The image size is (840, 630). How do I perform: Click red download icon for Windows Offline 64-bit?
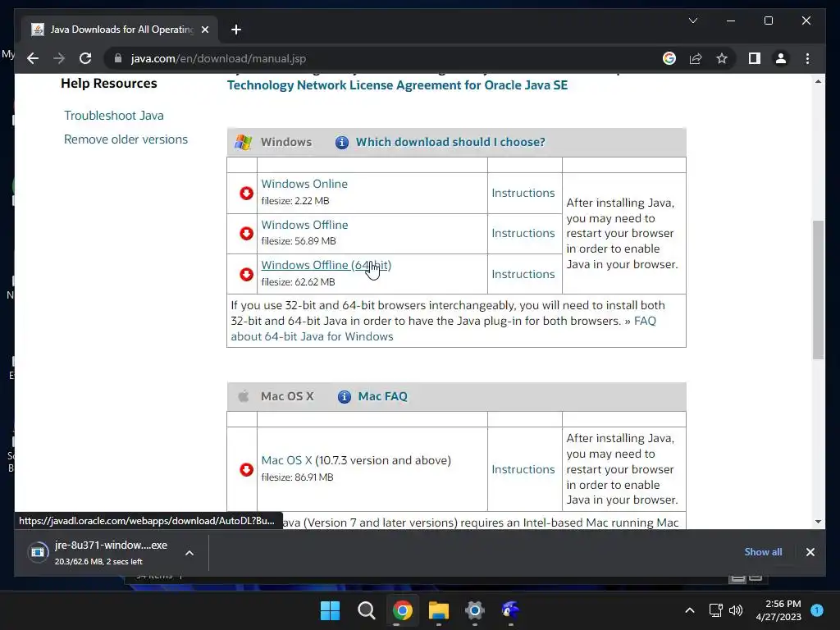point(246,274)
